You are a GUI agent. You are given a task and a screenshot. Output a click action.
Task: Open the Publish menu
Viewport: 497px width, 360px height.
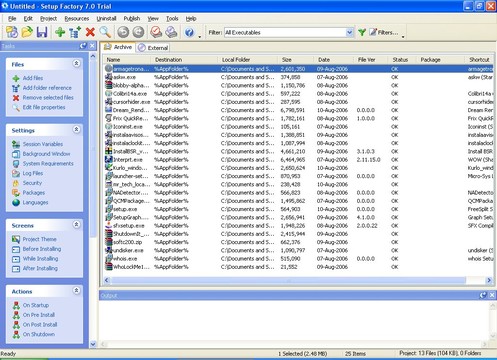point(132,19)
